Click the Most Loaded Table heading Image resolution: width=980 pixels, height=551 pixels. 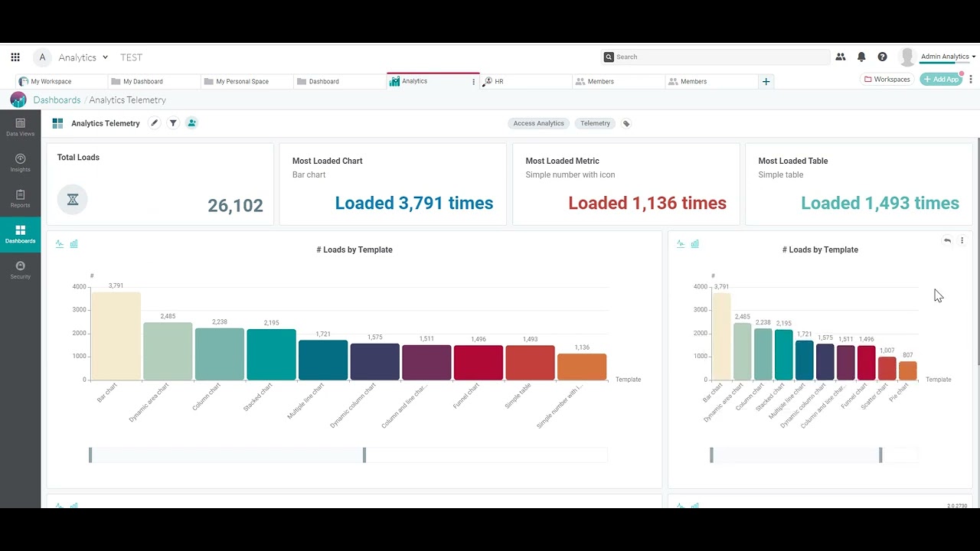tap(792, 161)
